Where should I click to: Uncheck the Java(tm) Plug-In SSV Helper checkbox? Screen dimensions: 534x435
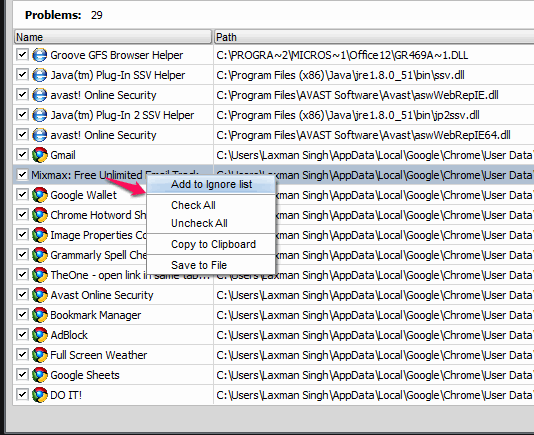click(x=22, y=75)
